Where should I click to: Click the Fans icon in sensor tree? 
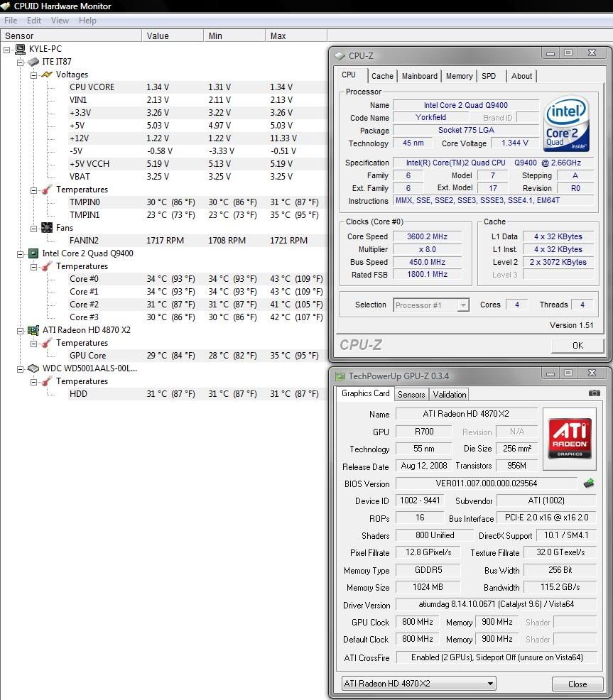[47, 228]
